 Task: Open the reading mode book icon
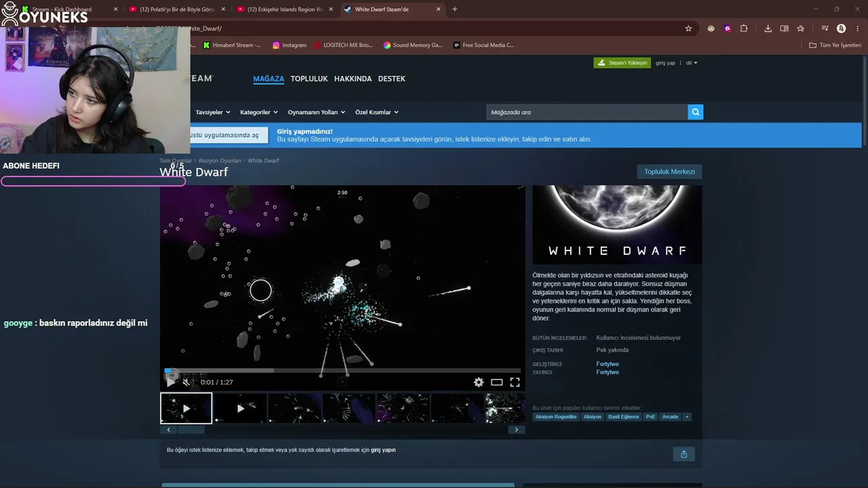click(x=784, y=28)
